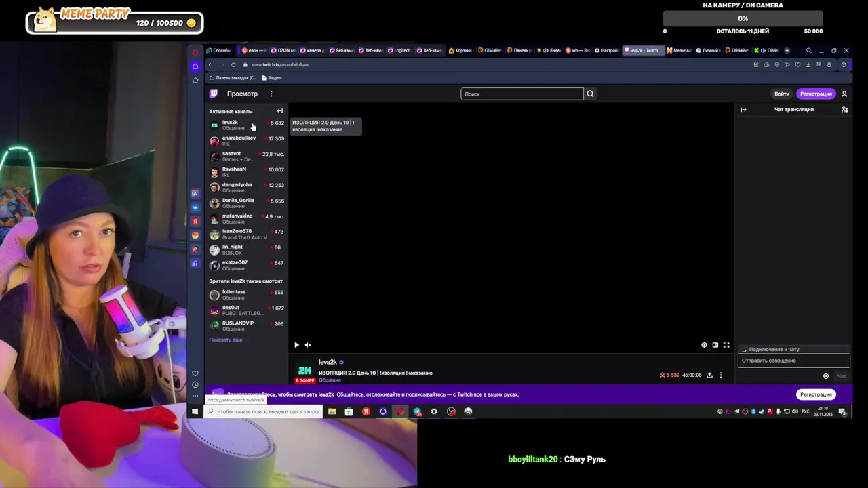This screenshot has width=868, height=488.
Task: Click the top Регистрация button
Action: [816, 94]
